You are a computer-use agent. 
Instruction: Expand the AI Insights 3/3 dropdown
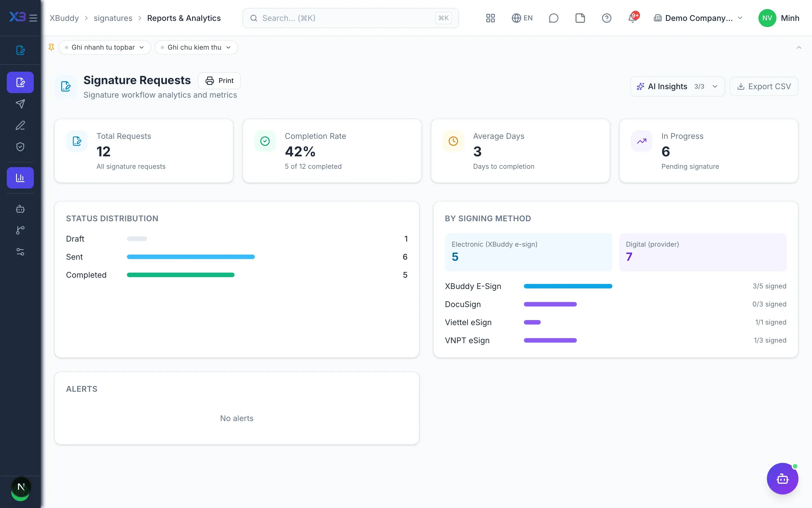pos(678,86)
